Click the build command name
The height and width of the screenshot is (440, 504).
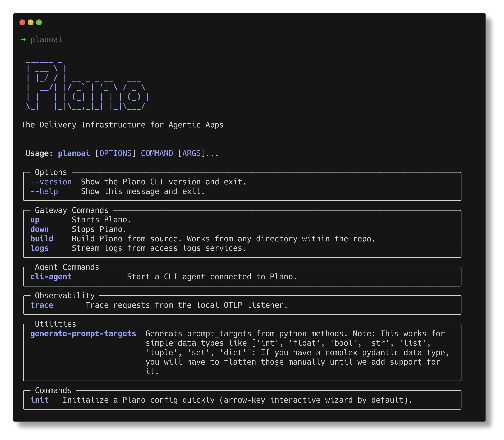42,239
